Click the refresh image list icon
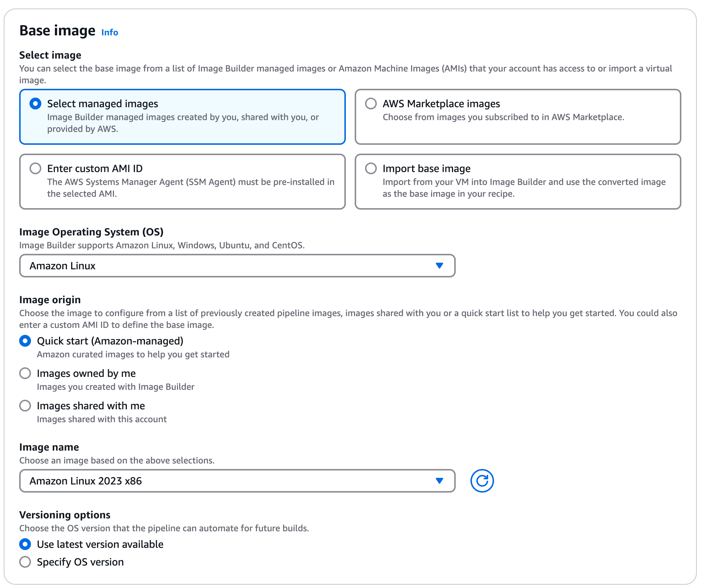702x588 pixels. click(482, 481)
